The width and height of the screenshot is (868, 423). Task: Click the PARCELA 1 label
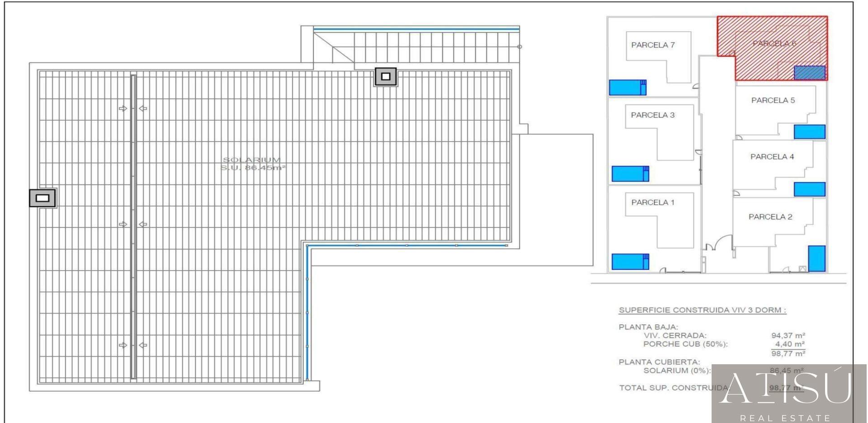pos(653,202)
